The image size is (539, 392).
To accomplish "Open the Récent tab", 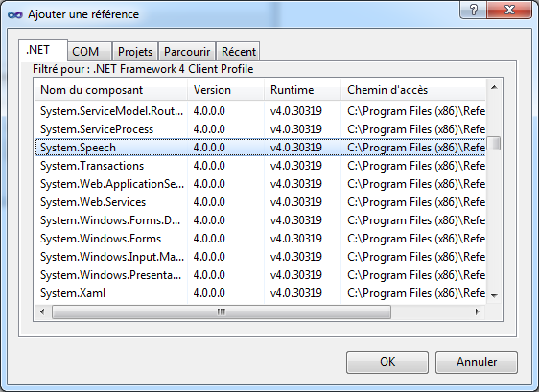I will [x=238, y=52].
